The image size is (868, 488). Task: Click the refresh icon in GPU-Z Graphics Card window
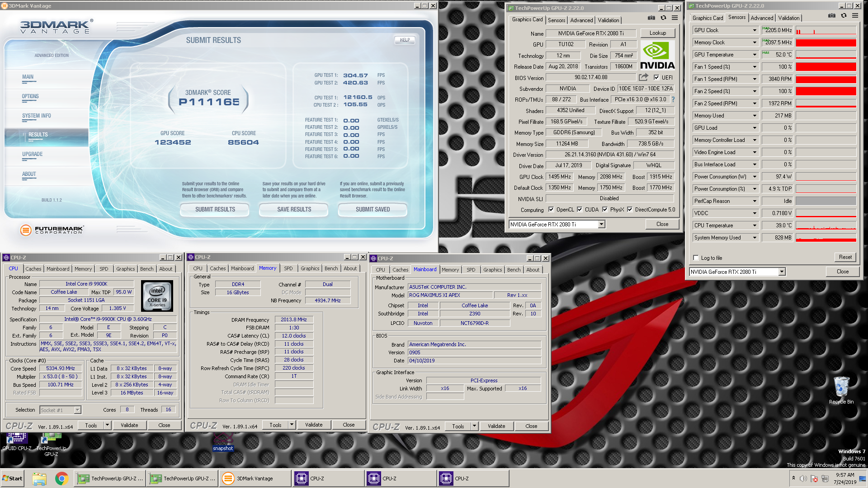663,18
